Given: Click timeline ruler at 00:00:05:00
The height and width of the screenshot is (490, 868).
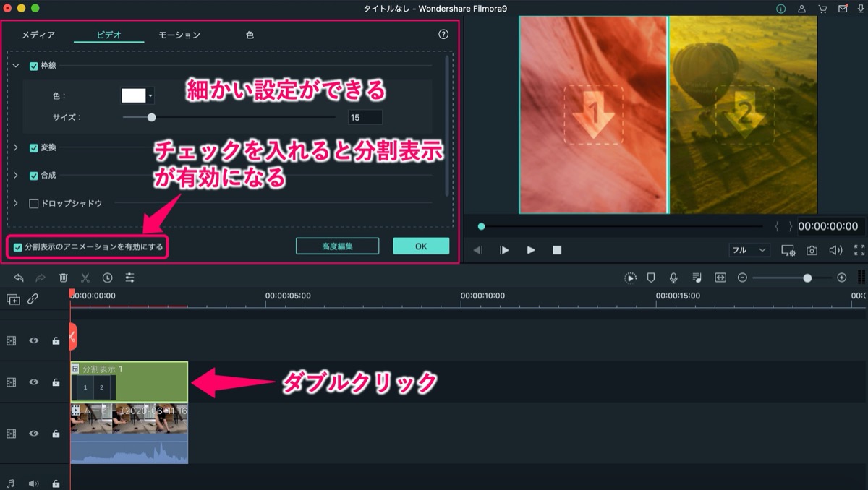Looking at the screenshot, I should click(288, 296).
